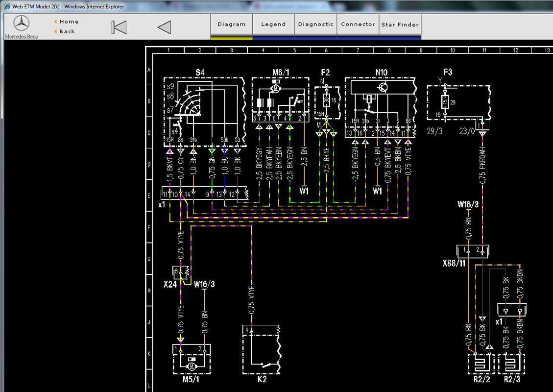
Task: Click the R2/2 heater element symbol
Action: coord(481,364)
